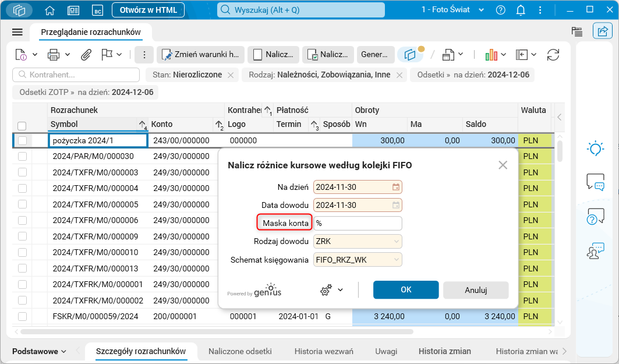Click the dialog gear settings icon
The height and width of the screenshot is (364, 619).
click(326, 290)
